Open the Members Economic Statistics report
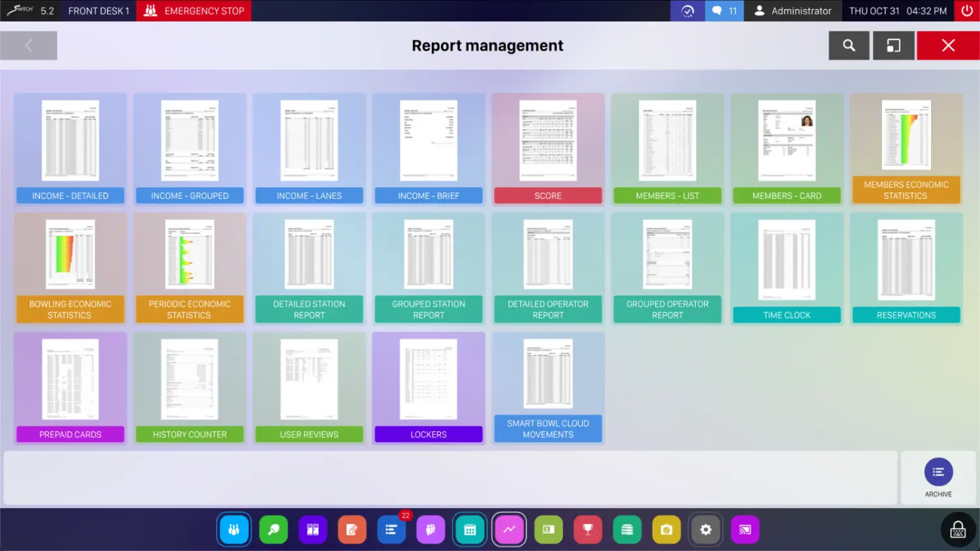 point(906,150)
